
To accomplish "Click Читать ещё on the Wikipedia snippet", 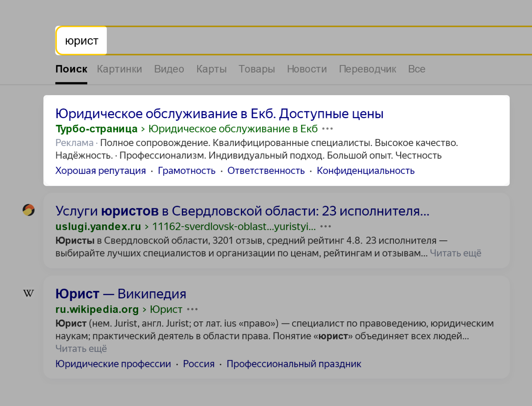I will tap(81, 348).
